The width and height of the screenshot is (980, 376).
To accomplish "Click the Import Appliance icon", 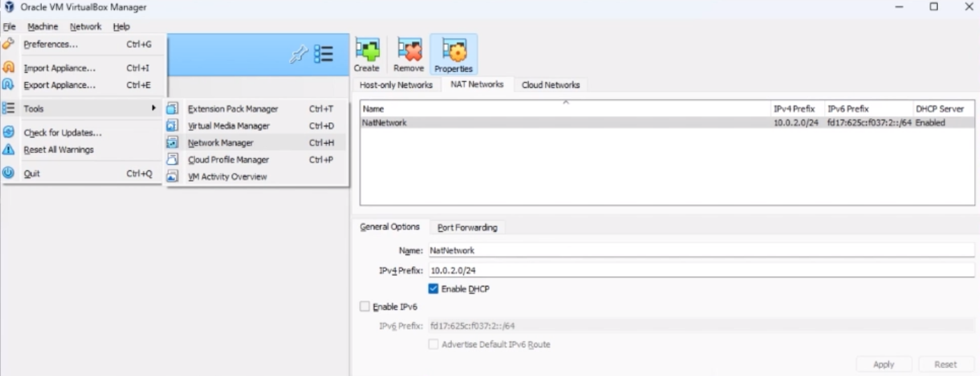I will [x=8, y=68].
